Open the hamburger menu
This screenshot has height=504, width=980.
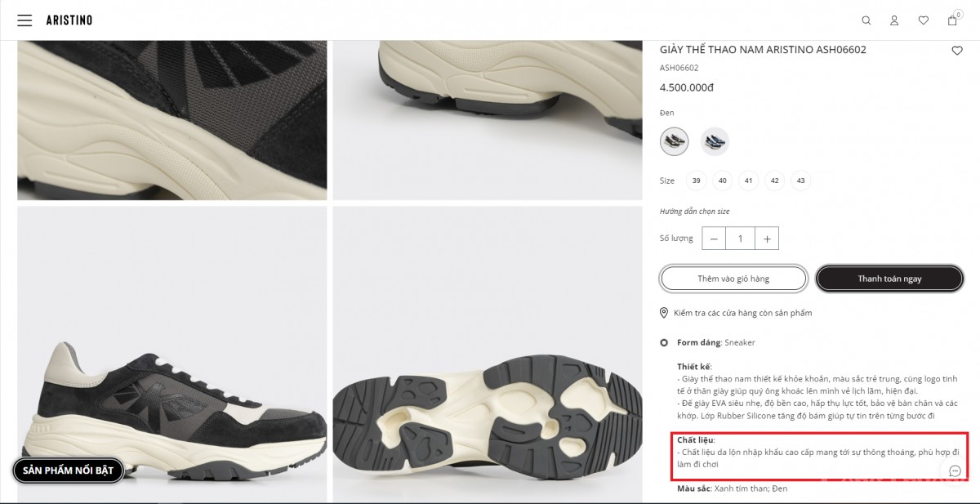pyautogui.click(x=24, y=20)
